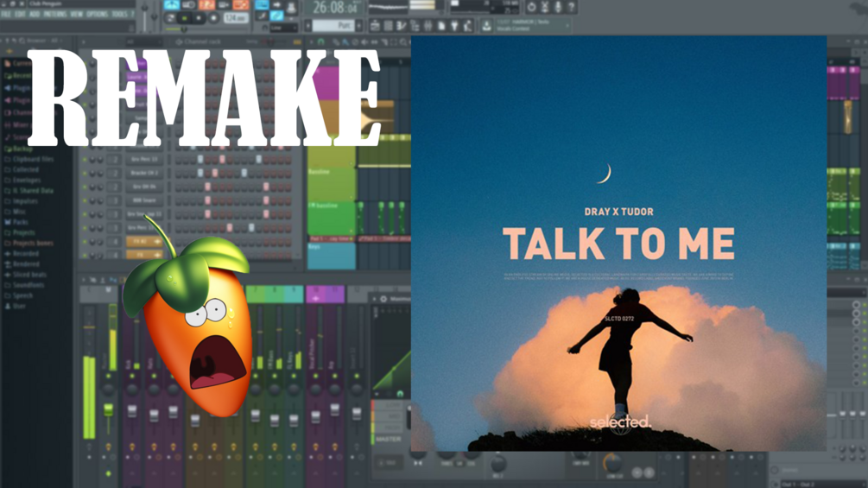Image resolution: width=868 pixels, height=488 pixels.
Task: Select the 808 Snare channel button
Action: (x=144, y=200)
